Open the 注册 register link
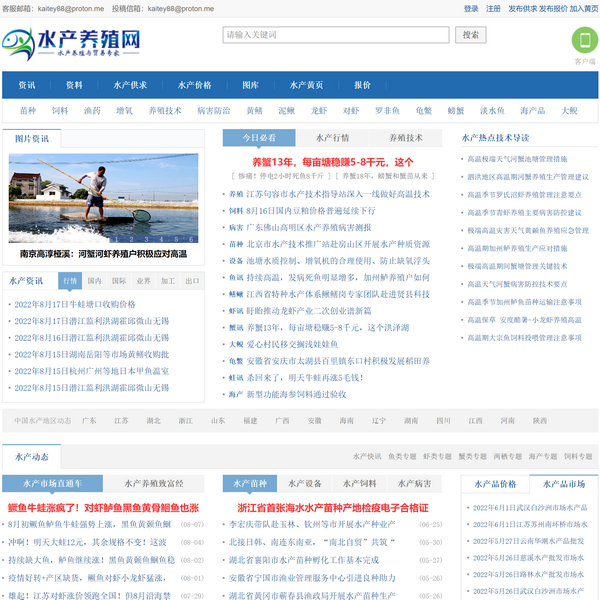Image resolution: width=600 pixels, height=600 pixels. (493, 8)
